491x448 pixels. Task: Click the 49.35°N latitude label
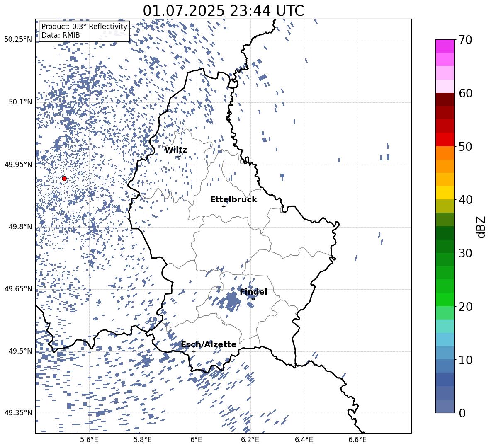tap(18, 413)
